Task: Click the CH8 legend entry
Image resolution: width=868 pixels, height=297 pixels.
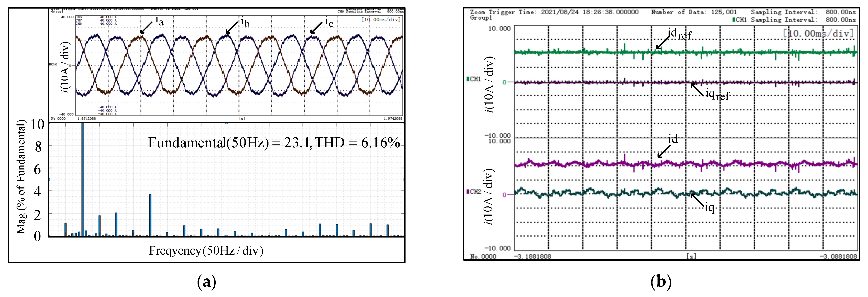Action: point(78,24)
